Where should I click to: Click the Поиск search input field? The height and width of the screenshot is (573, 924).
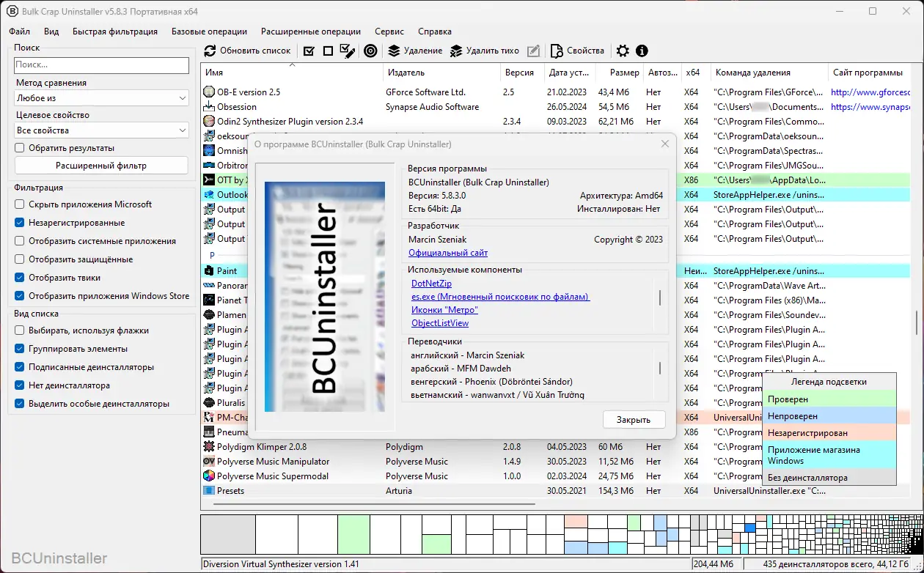[101, 65]
